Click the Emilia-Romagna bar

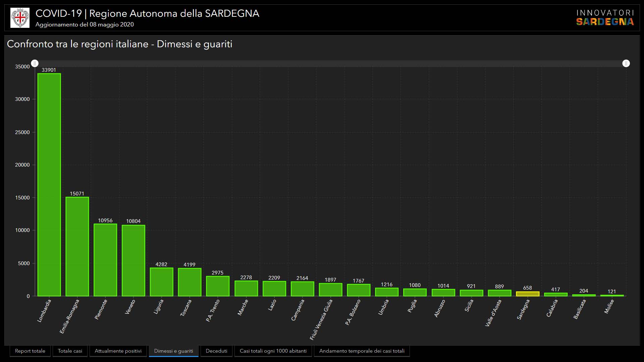77,246
